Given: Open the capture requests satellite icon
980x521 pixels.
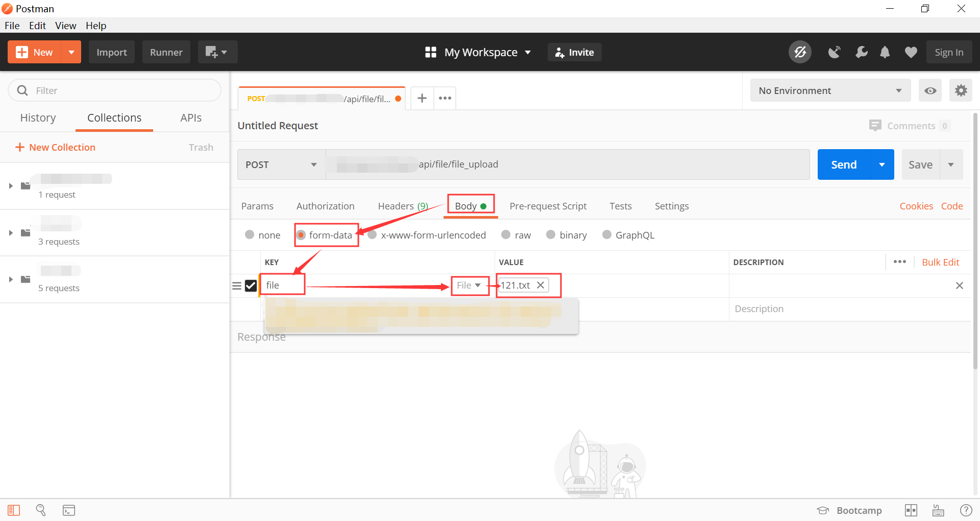Looking at the screenshot, I should click(834, 52).
